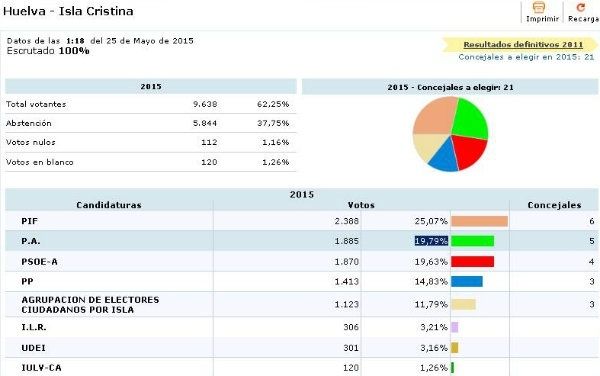Click the 1.123 votes value

347,304
